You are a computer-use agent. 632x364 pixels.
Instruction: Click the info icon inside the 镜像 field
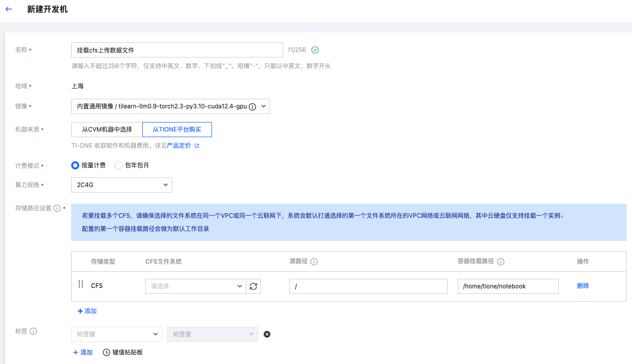252,106
